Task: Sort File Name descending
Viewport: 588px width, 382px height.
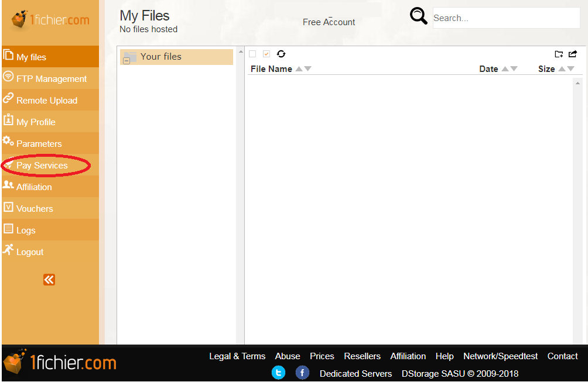Action: tap(308, 68)
